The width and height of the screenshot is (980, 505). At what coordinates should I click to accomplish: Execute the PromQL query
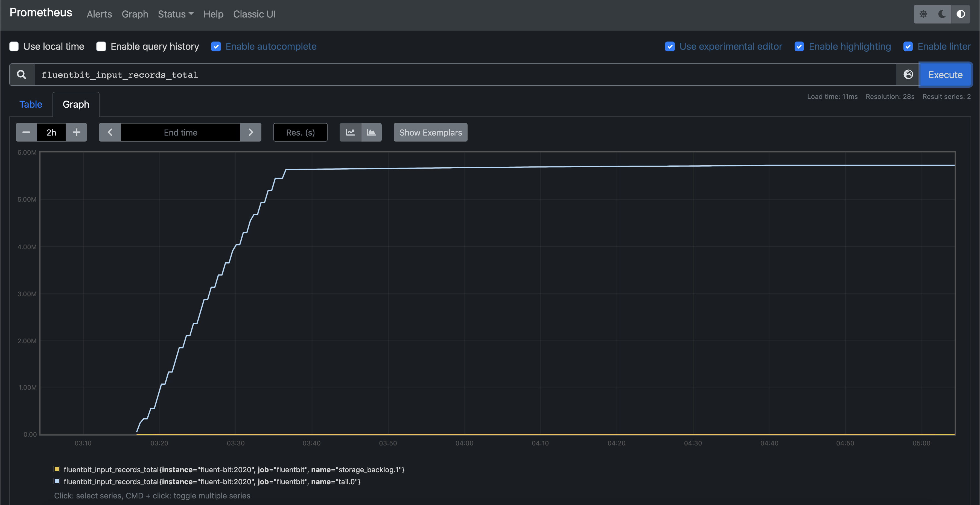[x=945, y=74]
